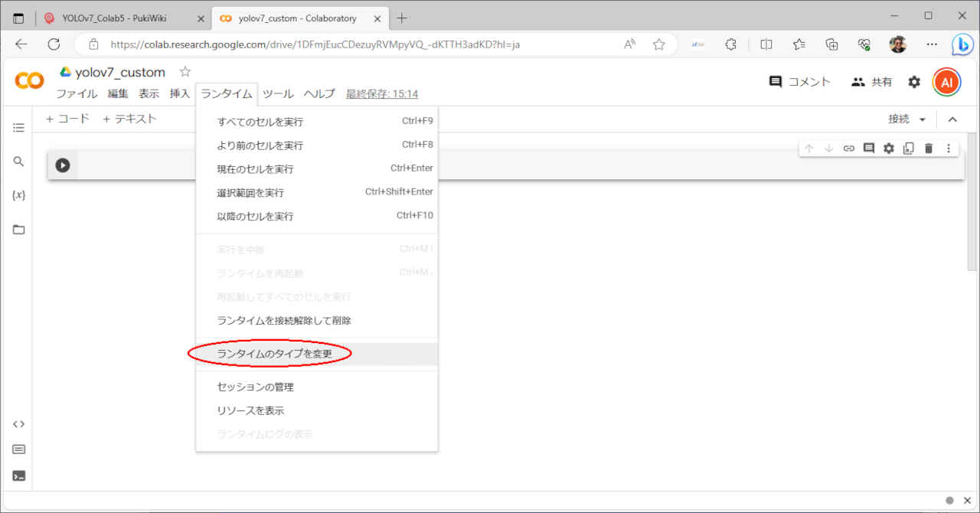Viewport: 980px width, 513px height.
Task: Open table of contents sidebar icon
Action: [19, 128]
